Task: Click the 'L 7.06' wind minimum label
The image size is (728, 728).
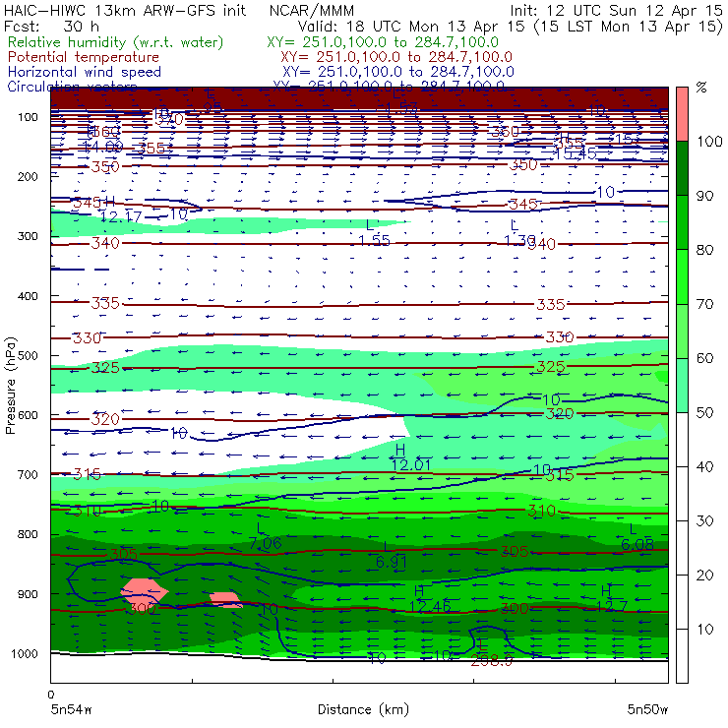Action: [265, 536]
